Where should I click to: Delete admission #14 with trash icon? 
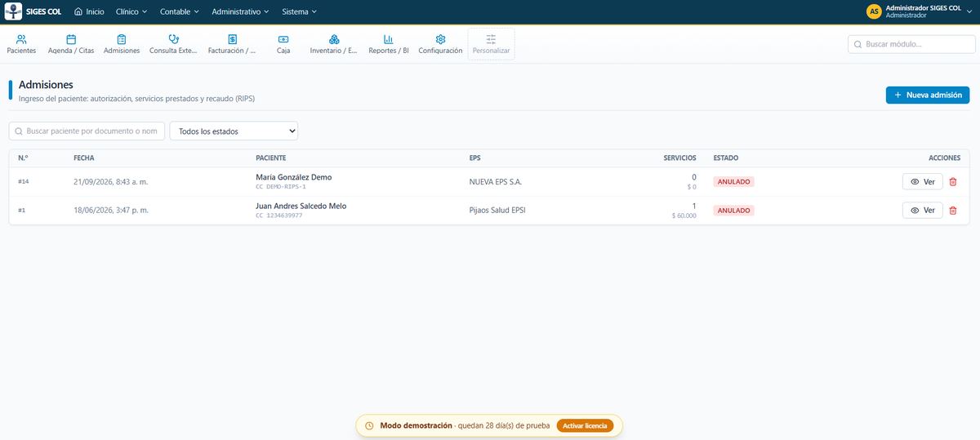952,182
